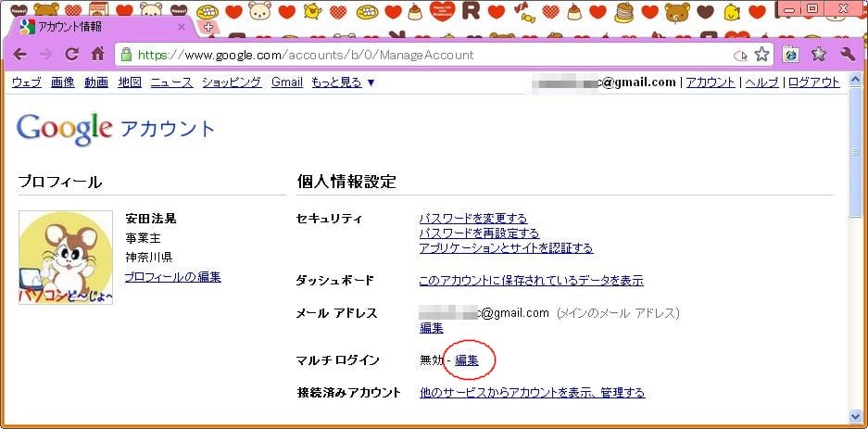Select 画像 in the top navigation bar
Image resolution: width=868 pixels, height=429 pixels.
click(63, 82)
